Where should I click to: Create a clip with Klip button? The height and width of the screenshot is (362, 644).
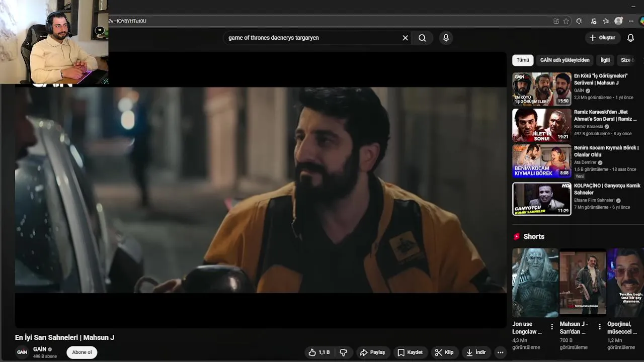pyautogui.click(x=444, y=352)
